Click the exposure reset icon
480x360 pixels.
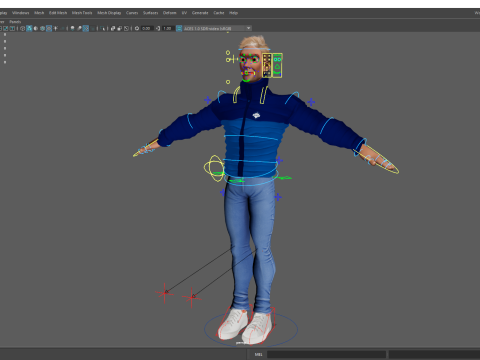coord(137,28)
